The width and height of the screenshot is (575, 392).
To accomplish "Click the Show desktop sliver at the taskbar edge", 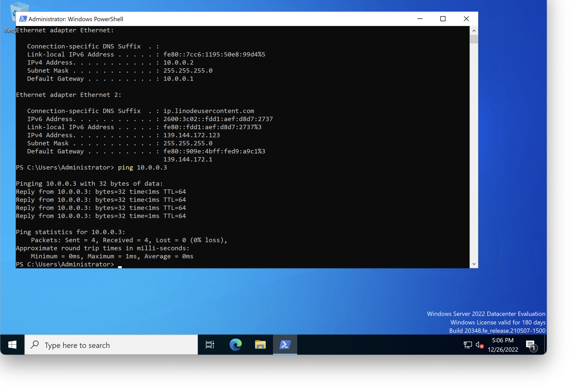I will coord(545,345).
